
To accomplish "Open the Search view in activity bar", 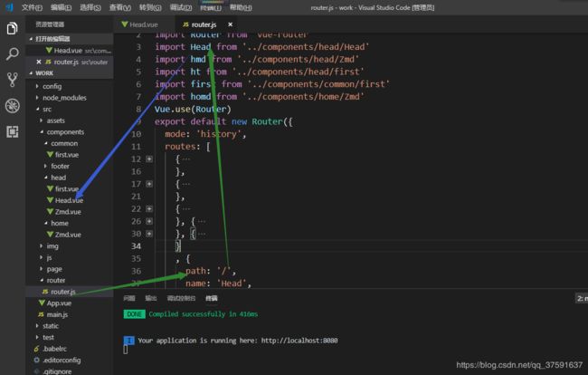I will pyautogui.click(x=12, y=54).
